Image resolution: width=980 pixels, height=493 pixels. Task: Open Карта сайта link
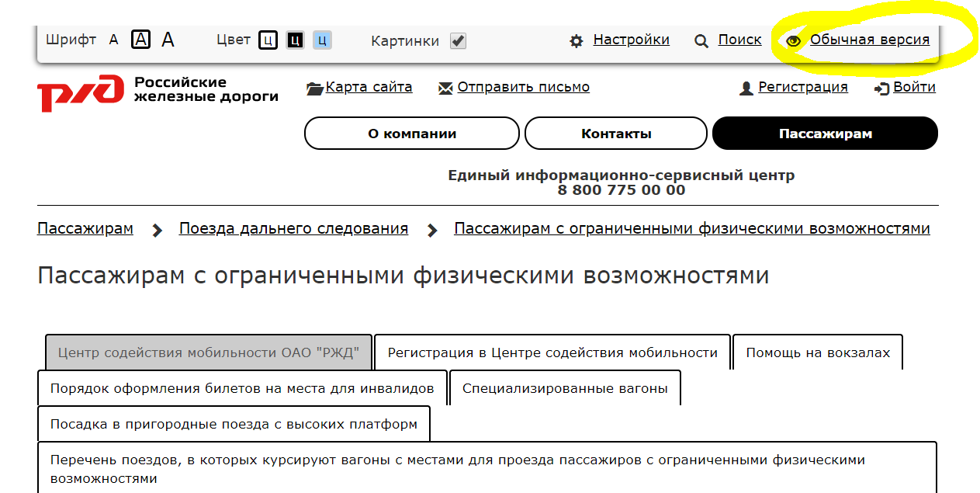tap(369, 87)
